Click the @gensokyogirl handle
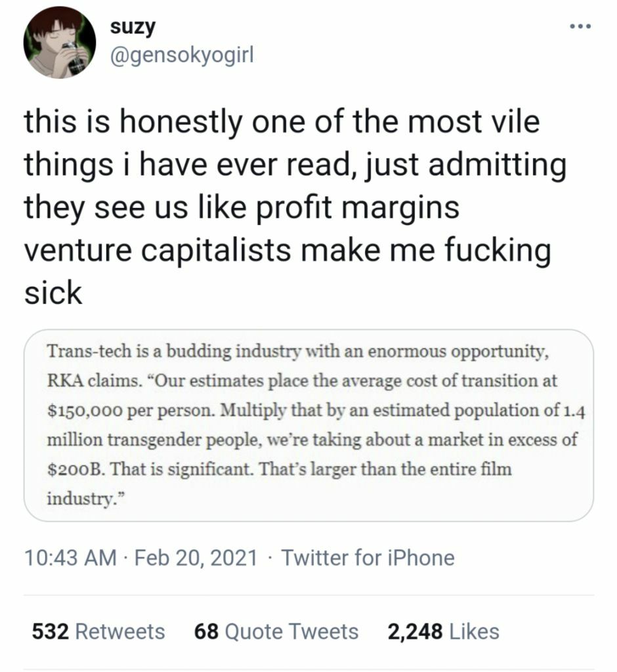The height and width of the screenshot is (672, 617). tap(182, 56)
